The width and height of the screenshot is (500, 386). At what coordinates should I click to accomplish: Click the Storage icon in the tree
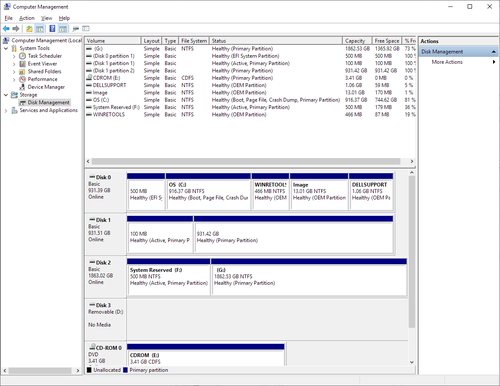(x=14, y=95)
